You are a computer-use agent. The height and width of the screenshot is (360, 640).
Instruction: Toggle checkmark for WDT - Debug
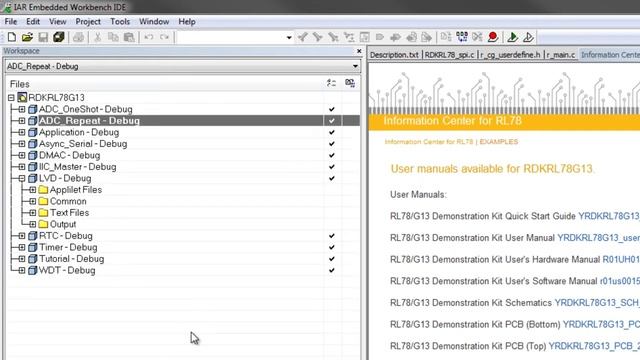tap(332, 270)
